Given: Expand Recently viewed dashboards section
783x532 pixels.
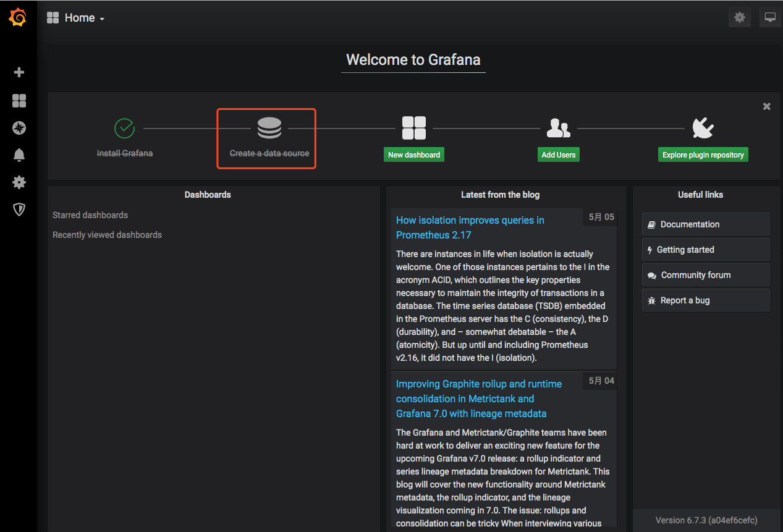Looking at the screenshot, I should [x=107, y=235].
